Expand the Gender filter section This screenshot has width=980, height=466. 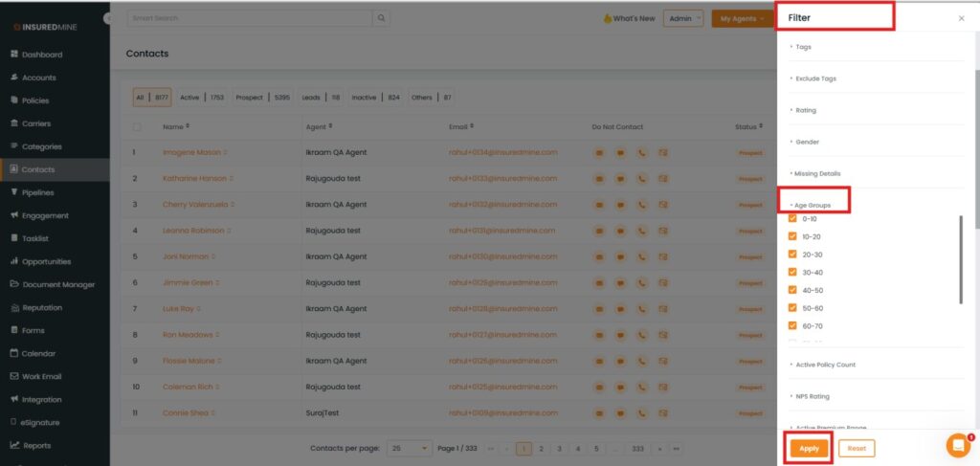coord(808,142)
